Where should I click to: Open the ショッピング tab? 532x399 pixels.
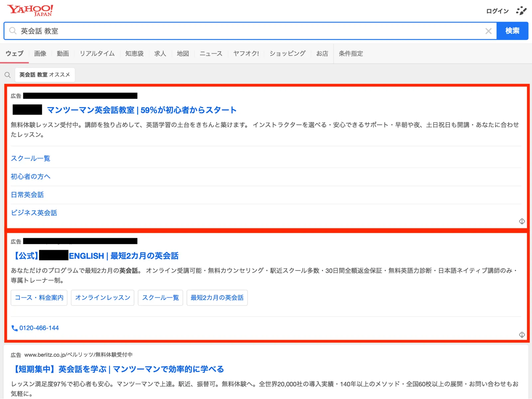pos(288,53)
